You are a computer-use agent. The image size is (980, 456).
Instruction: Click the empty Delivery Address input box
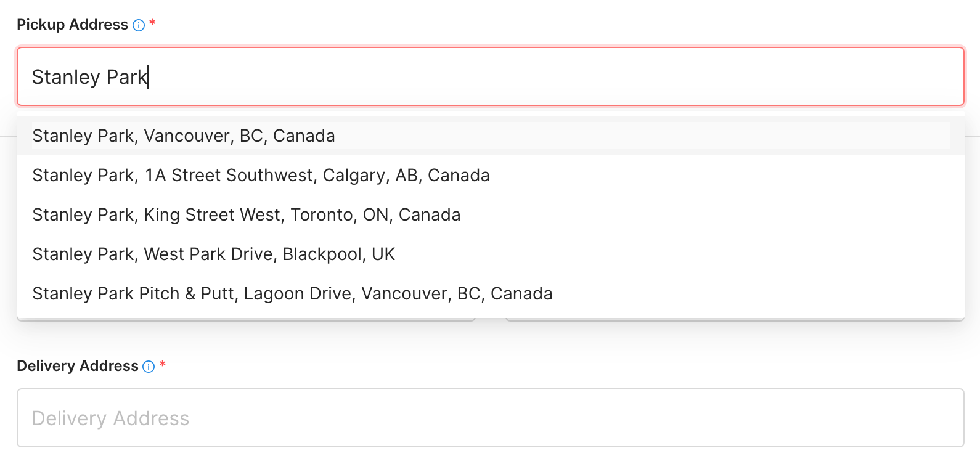click(370, 418)
